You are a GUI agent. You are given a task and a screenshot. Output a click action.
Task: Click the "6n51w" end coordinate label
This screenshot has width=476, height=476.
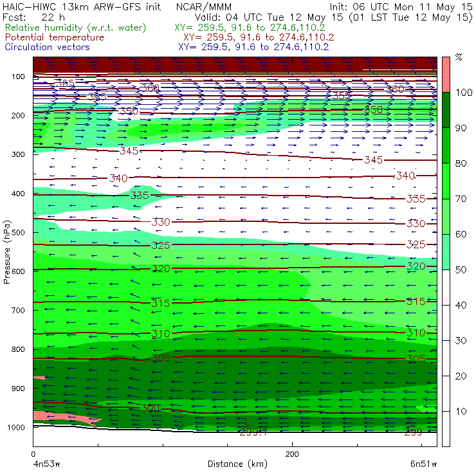[x=423, y=464]
